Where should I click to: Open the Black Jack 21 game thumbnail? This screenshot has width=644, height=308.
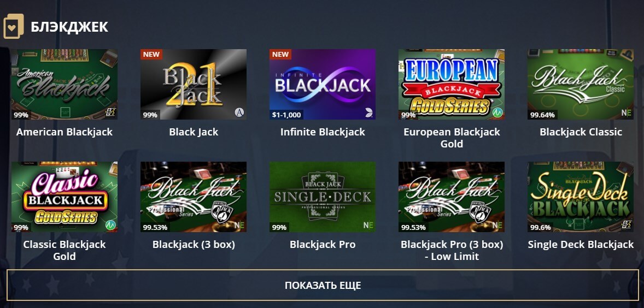(194, 85)
